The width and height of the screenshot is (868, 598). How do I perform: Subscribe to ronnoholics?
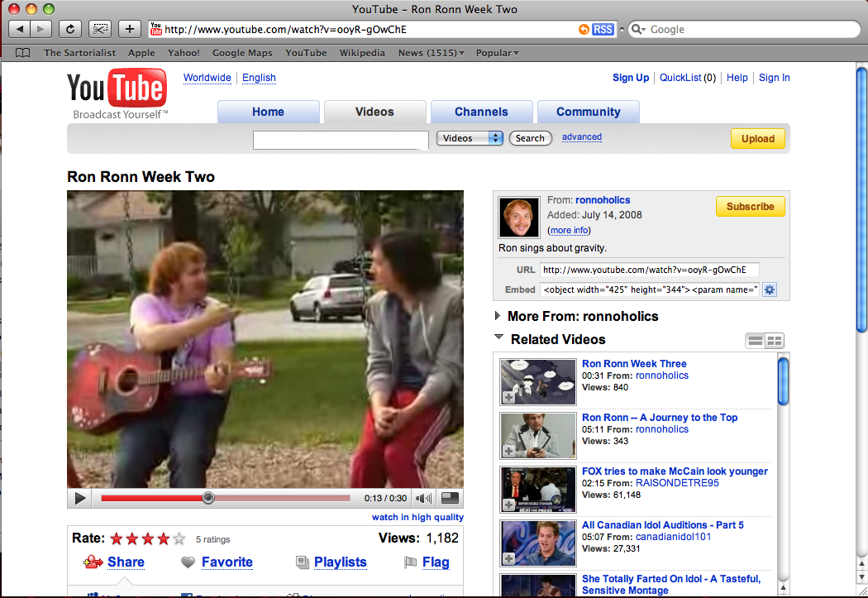click(750, 207)
